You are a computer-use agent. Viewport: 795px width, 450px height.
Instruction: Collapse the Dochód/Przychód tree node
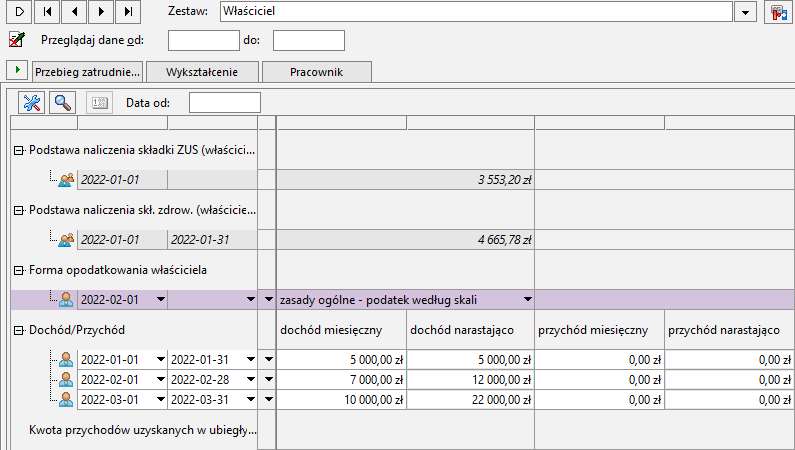(19, 329)
